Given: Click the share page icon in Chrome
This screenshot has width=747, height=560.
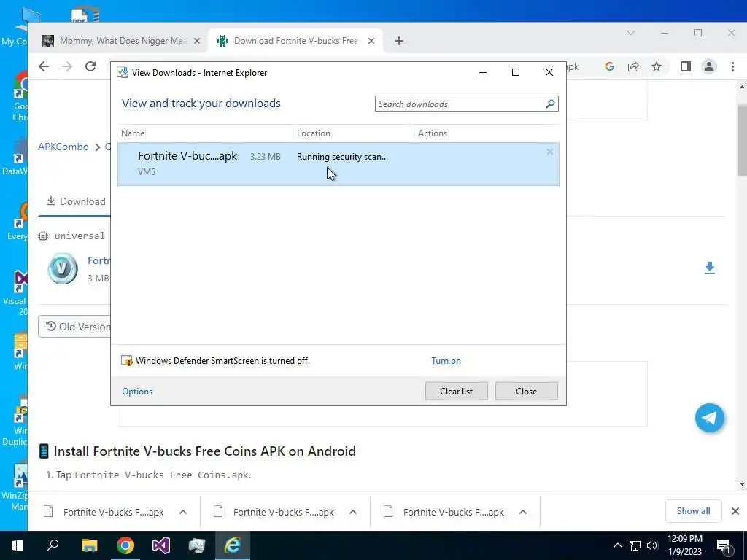Looking at the screenshot, I should 633,66.
